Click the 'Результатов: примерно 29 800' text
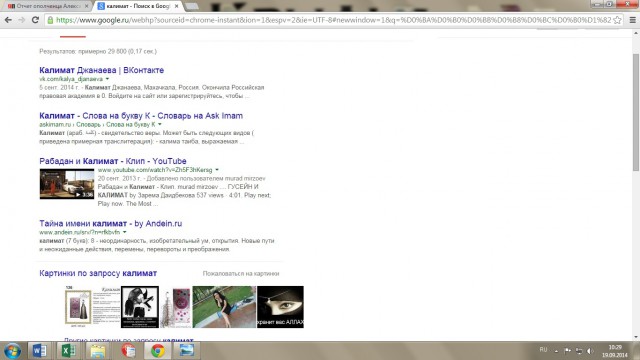Image resolution: width=640 pixels, height=360 pixels. point(98,51)
